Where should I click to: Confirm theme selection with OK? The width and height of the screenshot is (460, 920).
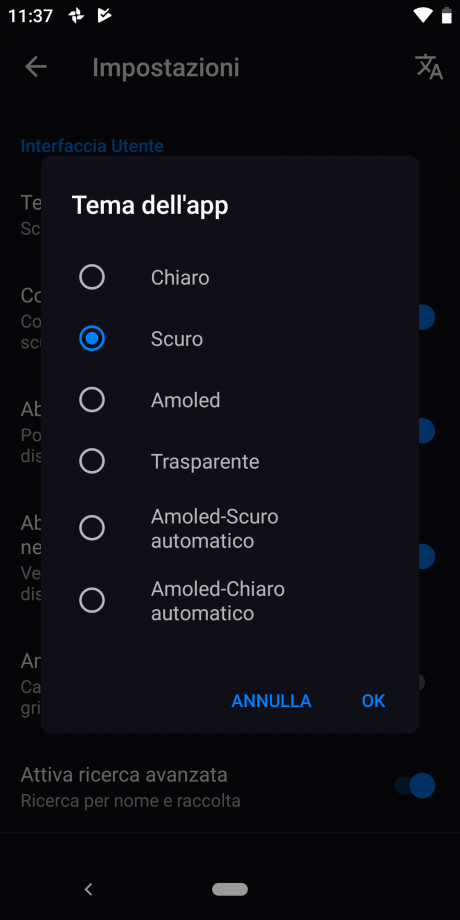click(373, 701)
